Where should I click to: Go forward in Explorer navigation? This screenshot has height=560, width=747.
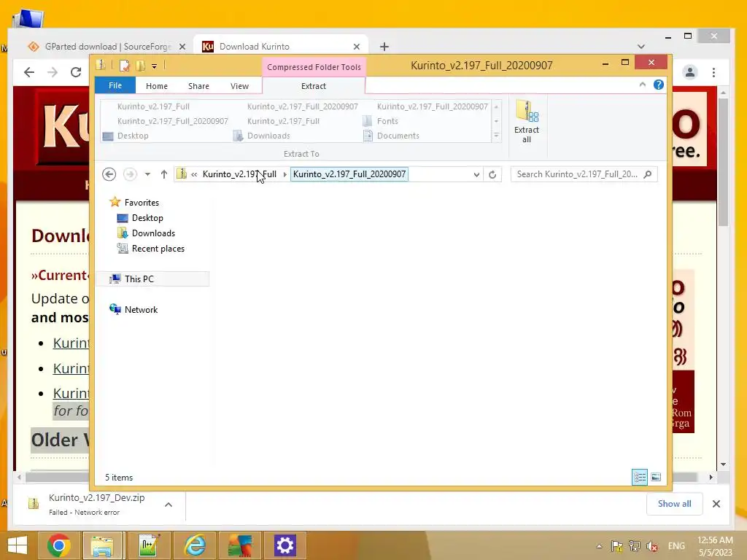(x=130, y=174)
